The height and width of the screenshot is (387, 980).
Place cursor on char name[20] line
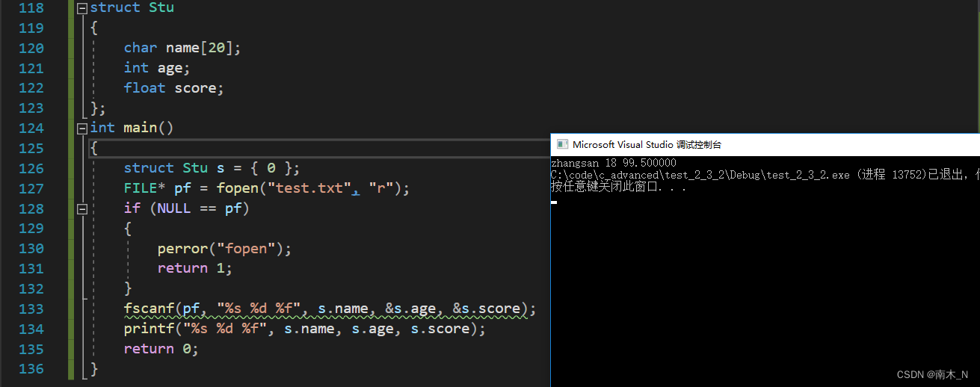pos(182,48)
